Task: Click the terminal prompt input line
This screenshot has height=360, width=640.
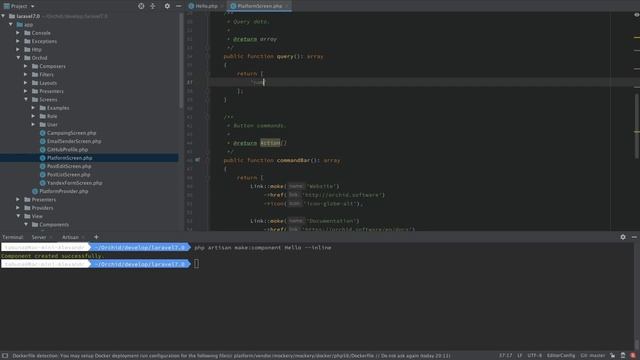Action: click(x=196, y=264)
